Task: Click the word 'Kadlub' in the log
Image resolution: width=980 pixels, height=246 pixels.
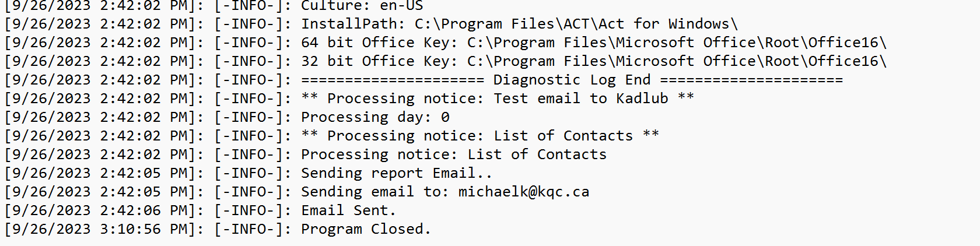Action: click(x=642, y=99)
